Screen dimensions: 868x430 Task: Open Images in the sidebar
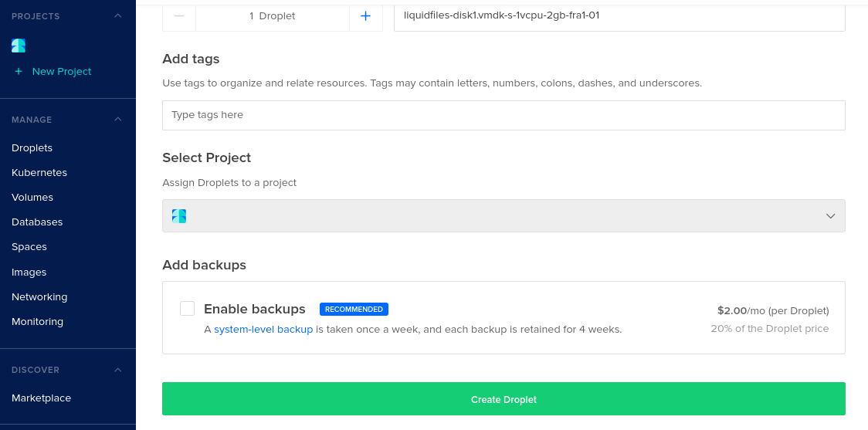point(29,273)
